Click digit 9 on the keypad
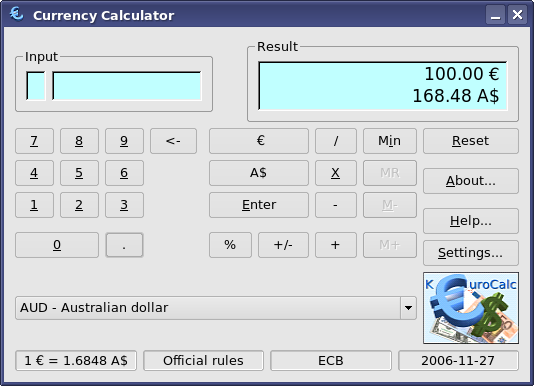The height and width of the screenshot is (386, 534). click(x=124, y=141)
